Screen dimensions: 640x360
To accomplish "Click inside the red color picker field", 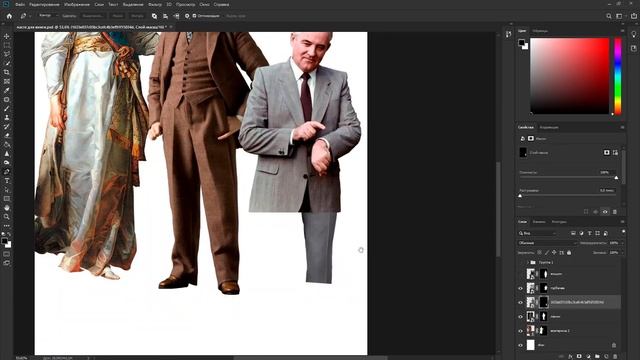I will pyautogui.click(x=569, y=76).
